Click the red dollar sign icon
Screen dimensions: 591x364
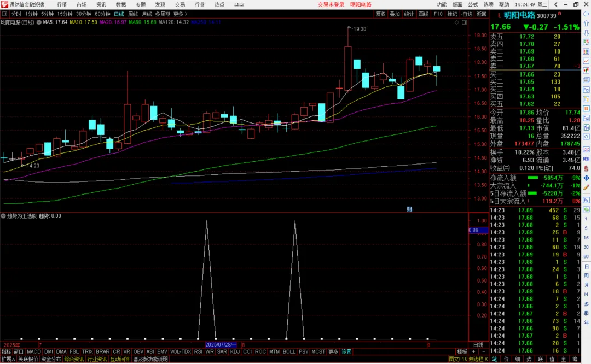tap(586, 168)
